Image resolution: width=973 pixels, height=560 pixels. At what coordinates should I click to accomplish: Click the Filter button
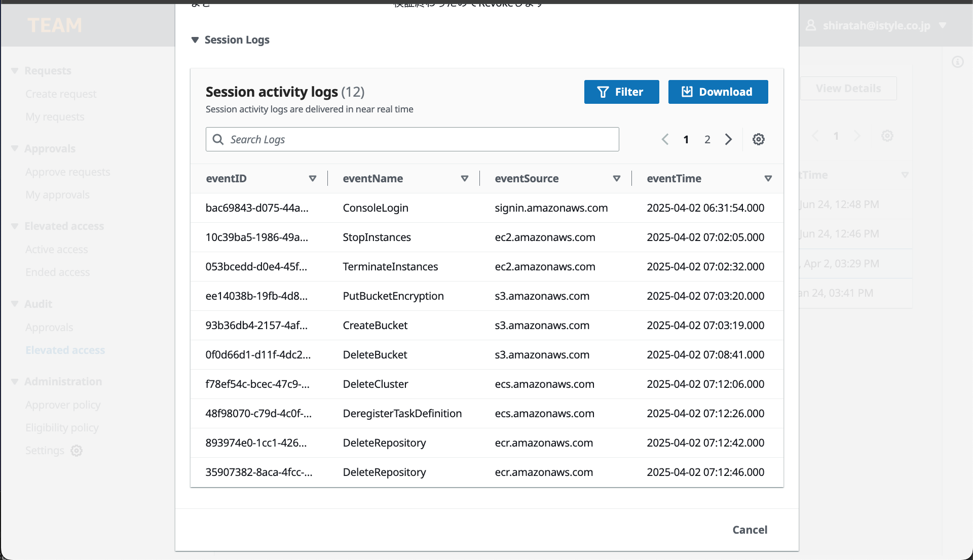(x=621, y=92)
